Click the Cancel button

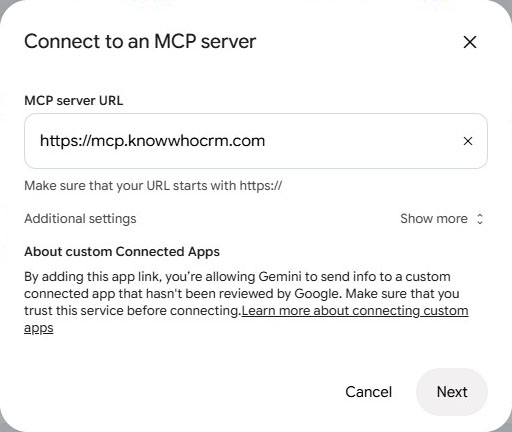368,392
